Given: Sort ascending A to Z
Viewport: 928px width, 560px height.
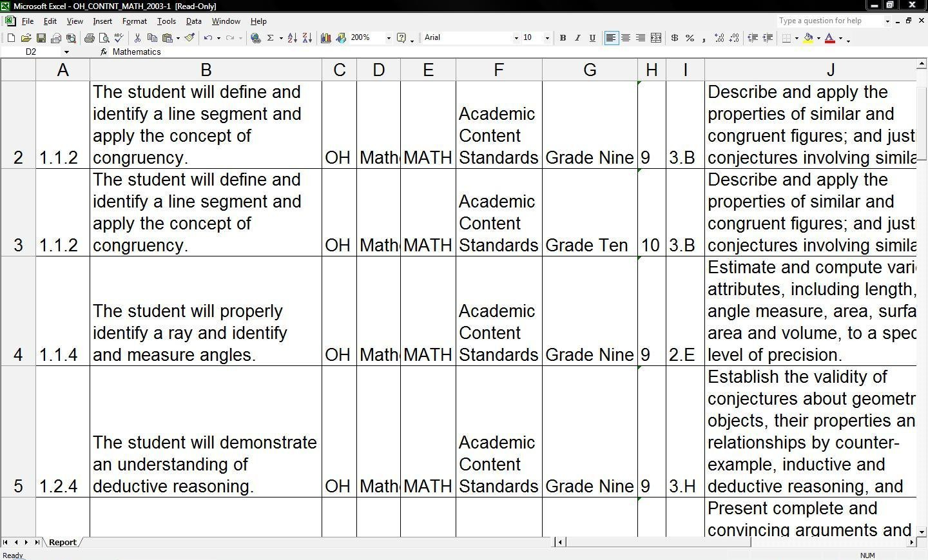Looking at the screenshot, I should 292,38.
